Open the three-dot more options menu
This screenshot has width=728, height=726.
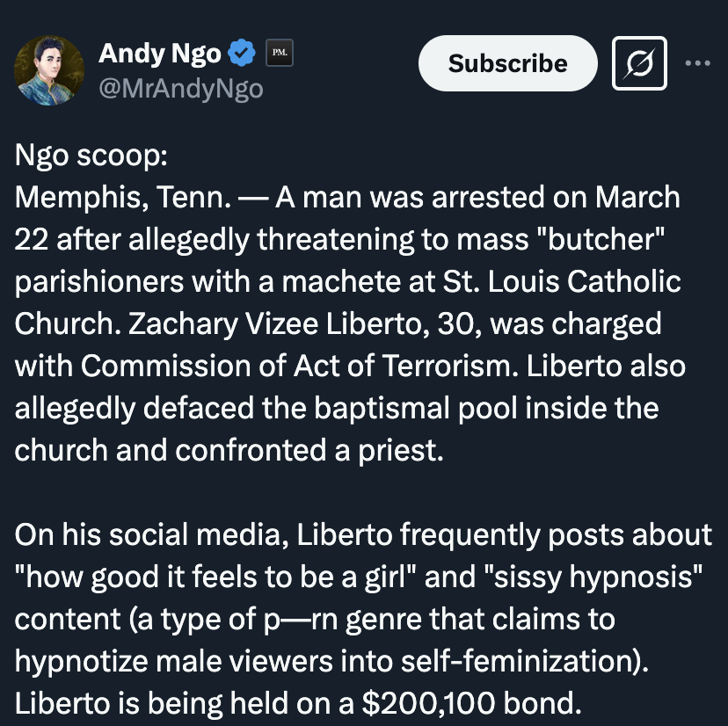click(x=698, y=63)
